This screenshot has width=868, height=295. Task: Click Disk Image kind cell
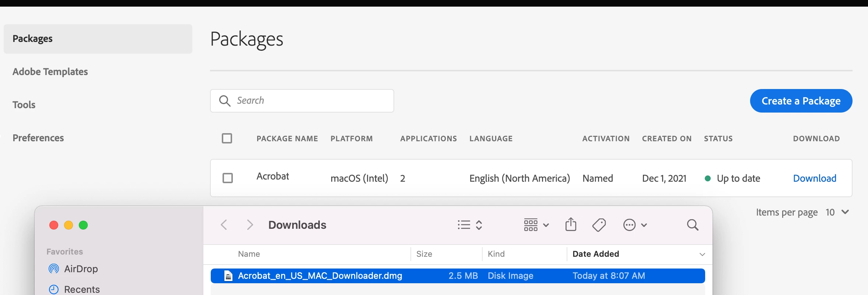tap(510, 276)
